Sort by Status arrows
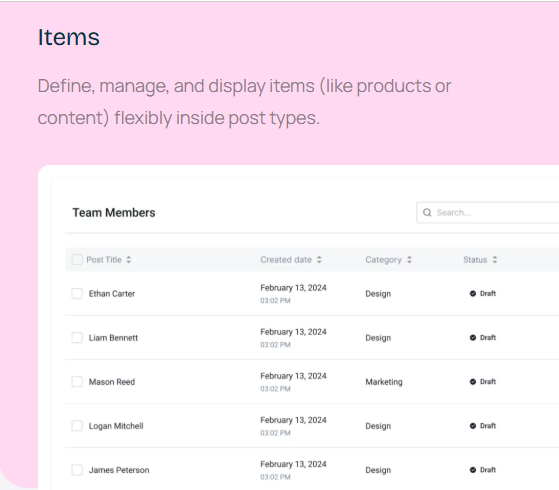The height and width of the screenshot is (490, 559). [495, 260]
